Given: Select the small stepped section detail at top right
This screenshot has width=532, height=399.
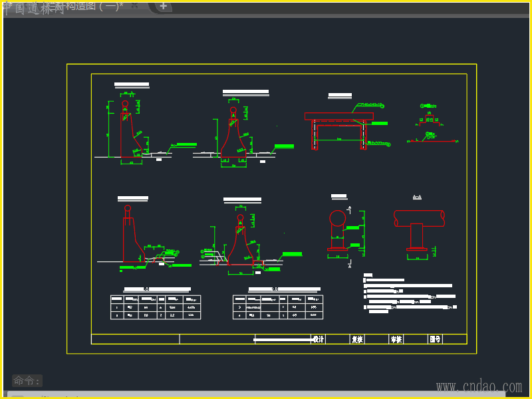Looking at the screenshot, I should click(x=432, y=124).
